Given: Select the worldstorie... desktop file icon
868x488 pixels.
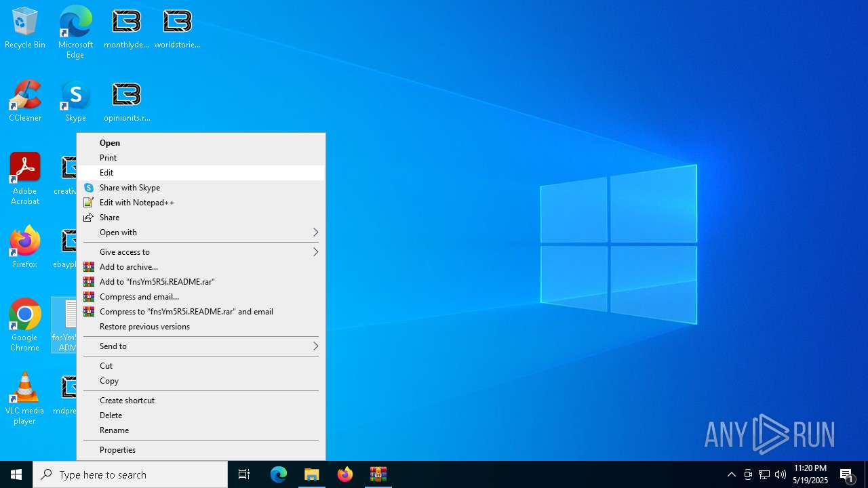Looking at the screenshot, I should [177, 28].
